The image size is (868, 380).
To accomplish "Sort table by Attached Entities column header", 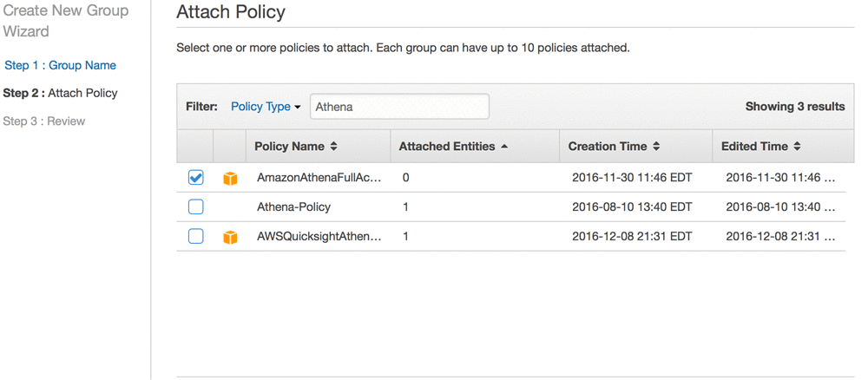I will (446, 147).
